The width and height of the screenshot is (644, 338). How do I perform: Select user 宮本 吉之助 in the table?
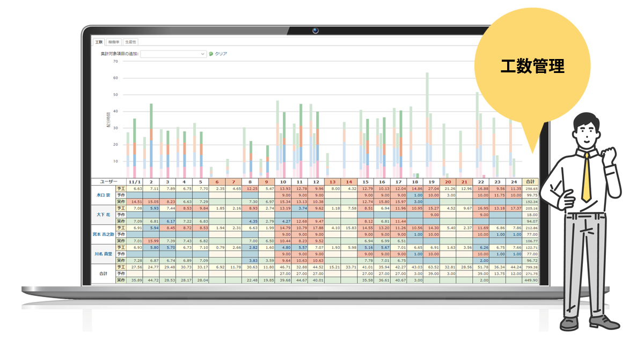tap(104, 234)
